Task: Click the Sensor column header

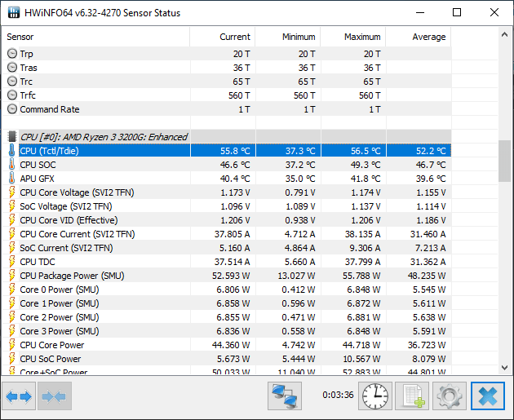Action: [95, 37]
